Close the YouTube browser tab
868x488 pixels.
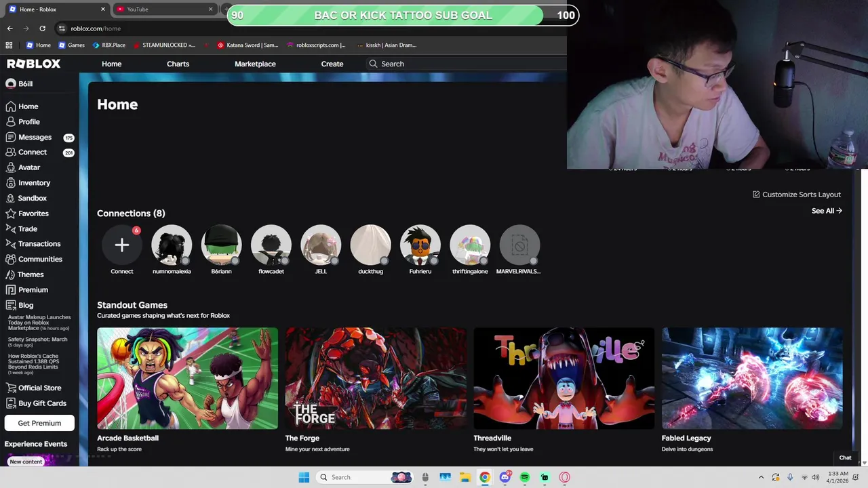coord(210,9)
